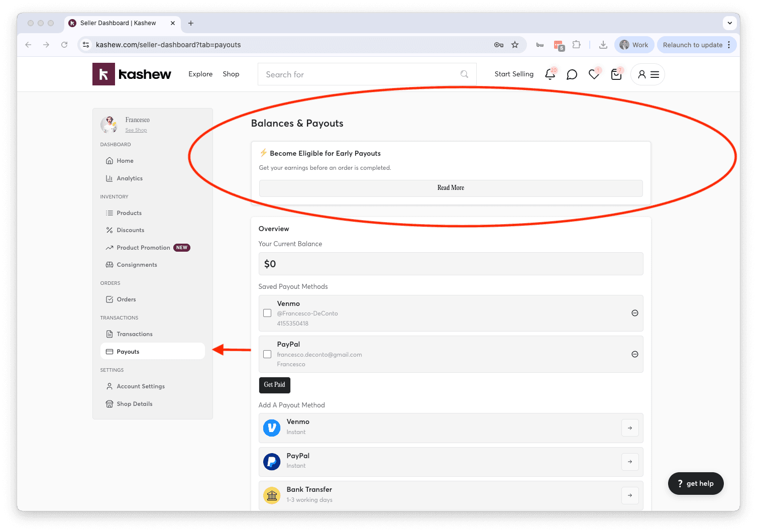Image resolution: width=757 pixels, height=532 pixels.
Task: Click the Bank Transfer bank icon
Action: 272,496
